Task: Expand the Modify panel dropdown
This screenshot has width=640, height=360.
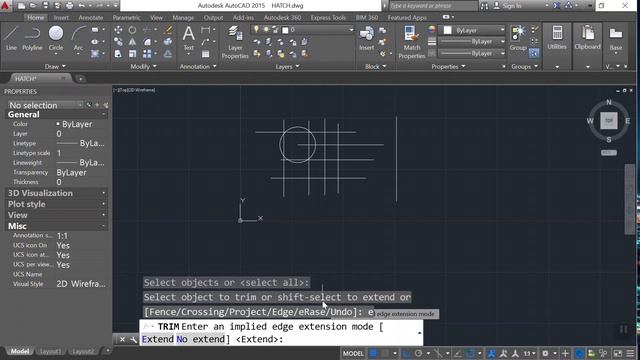Action: (144, 66)
